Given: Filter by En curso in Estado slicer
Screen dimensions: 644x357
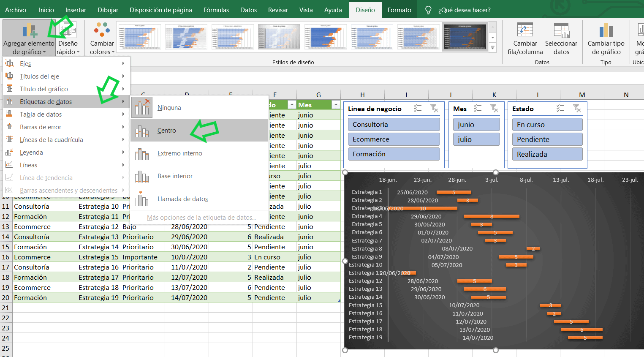Looking at the screenshot, I should [x=547, y=125].
